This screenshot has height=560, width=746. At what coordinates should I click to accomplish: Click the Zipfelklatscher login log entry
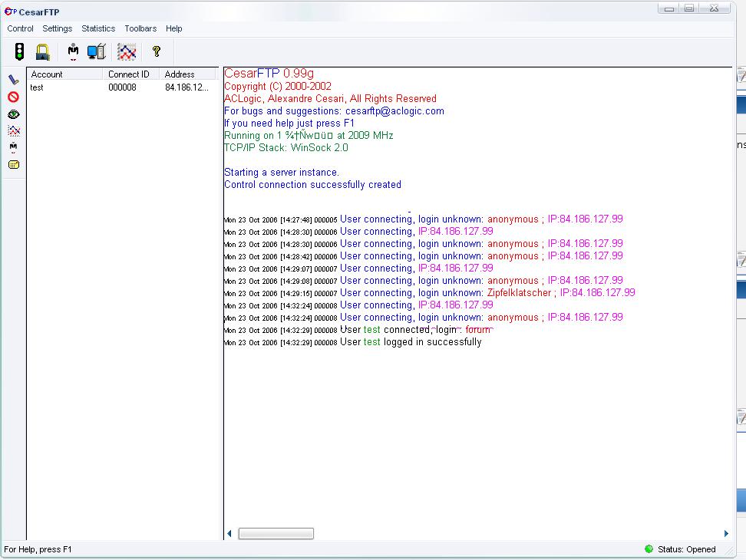(x=429, y=293)
